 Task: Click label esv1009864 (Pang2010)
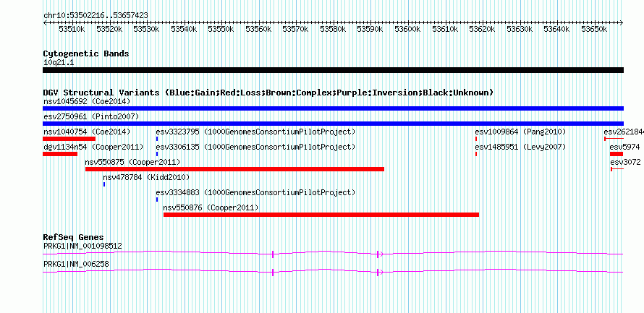click(x=520, y=132)
